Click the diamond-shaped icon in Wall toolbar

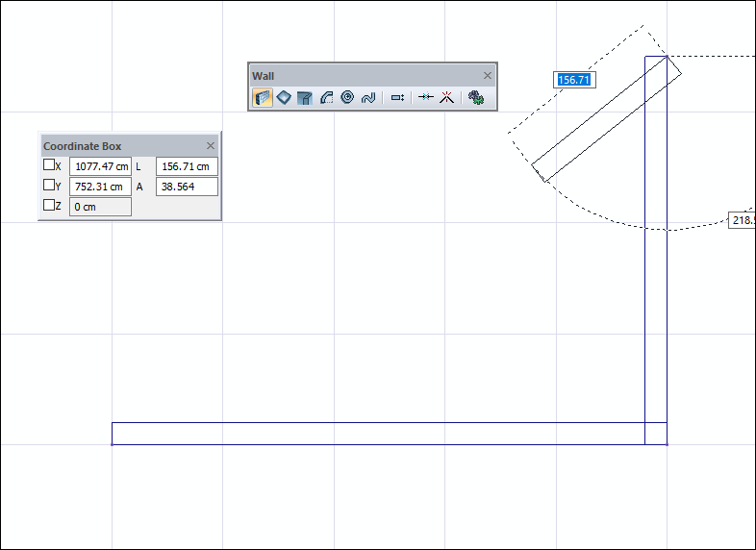[284, 97]
